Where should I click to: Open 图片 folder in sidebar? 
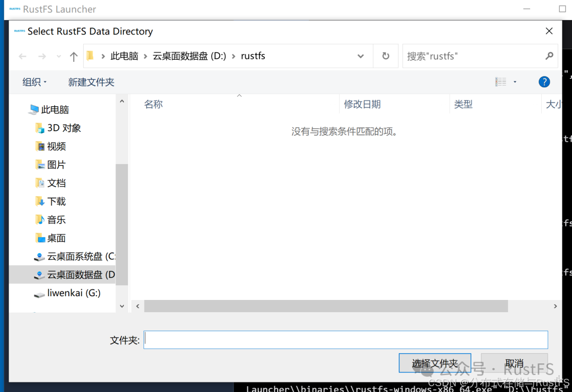click(x=57, y=165)
